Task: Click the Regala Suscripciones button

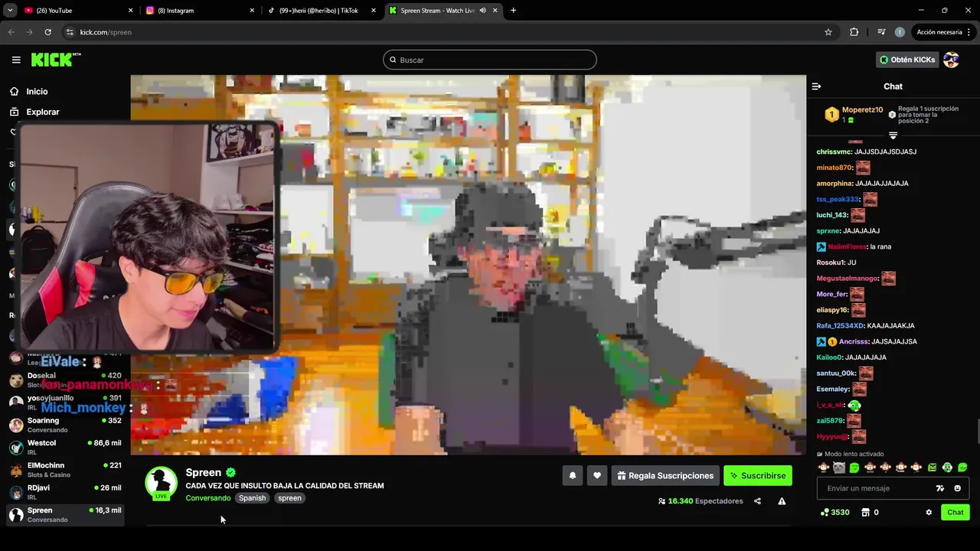Action: 665,475
